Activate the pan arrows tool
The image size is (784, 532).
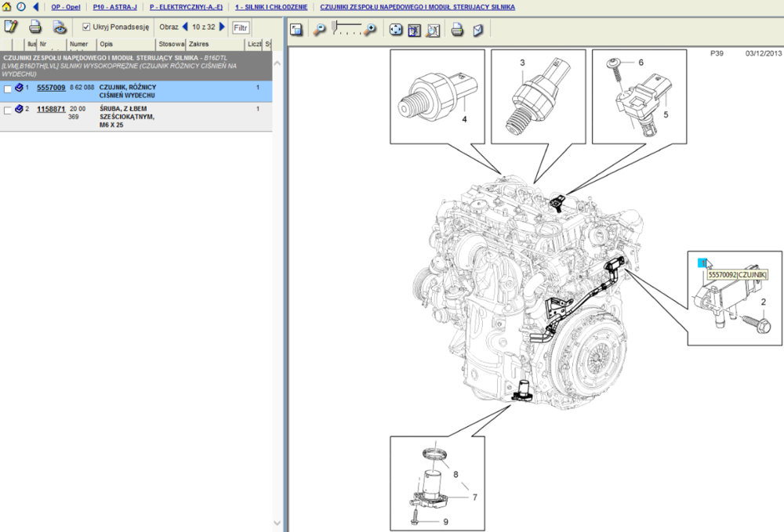396,30
